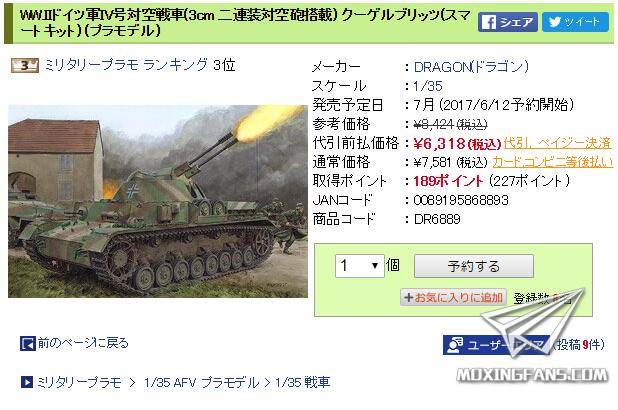This screenshot has height=410, width=618.
Task: Click the user review person icon
Action: [x=455, y=345]
